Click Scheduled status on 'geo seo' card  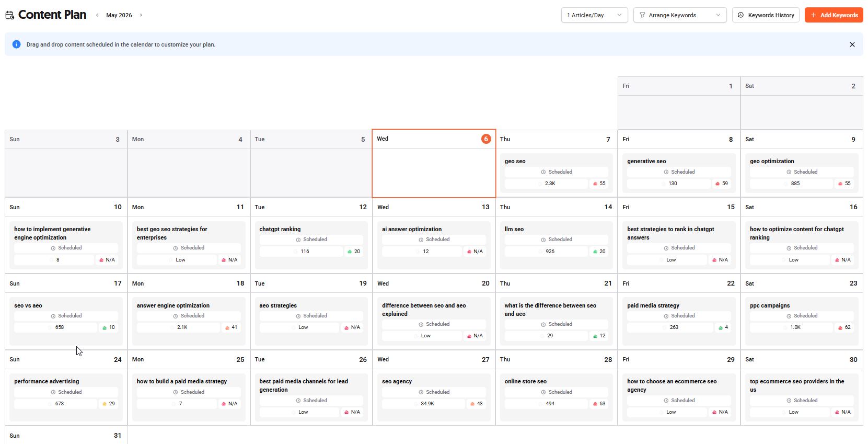pyautogui.click(x=556, y=172)
